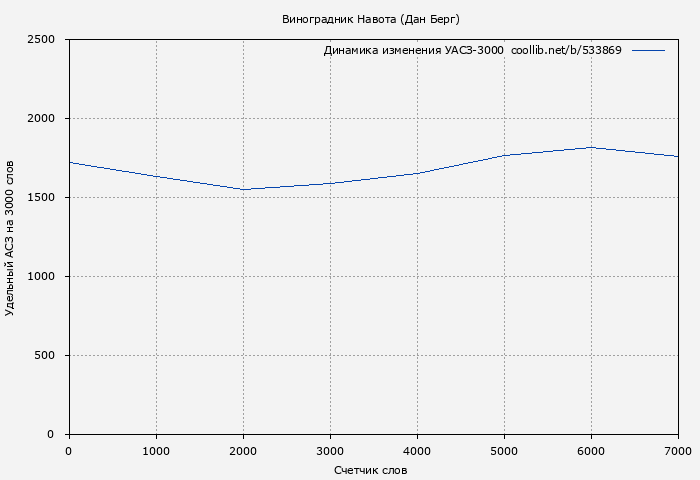Select the 5000 tick label on X-axis
Image resolution: width=700 pixels, height=480 pixels.
click(504, 451)
